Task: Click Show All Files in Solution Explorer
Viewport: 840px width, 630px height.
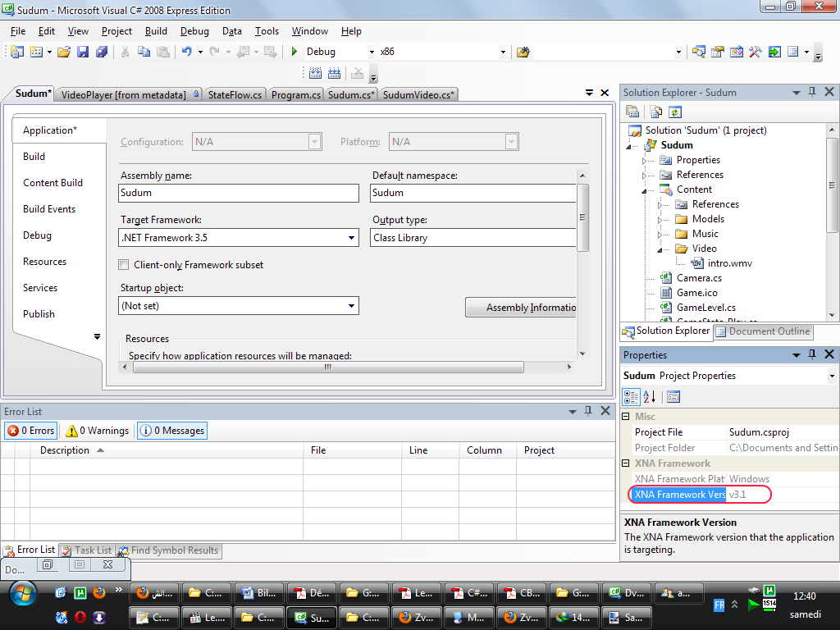Action: coord(656,112)
